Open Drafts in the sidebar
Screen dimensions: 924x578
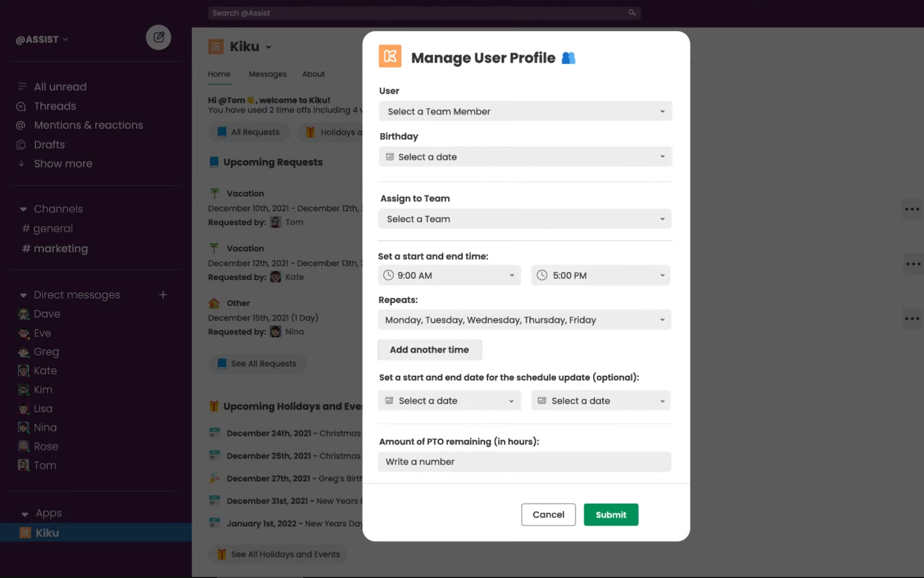coord(49,144)
